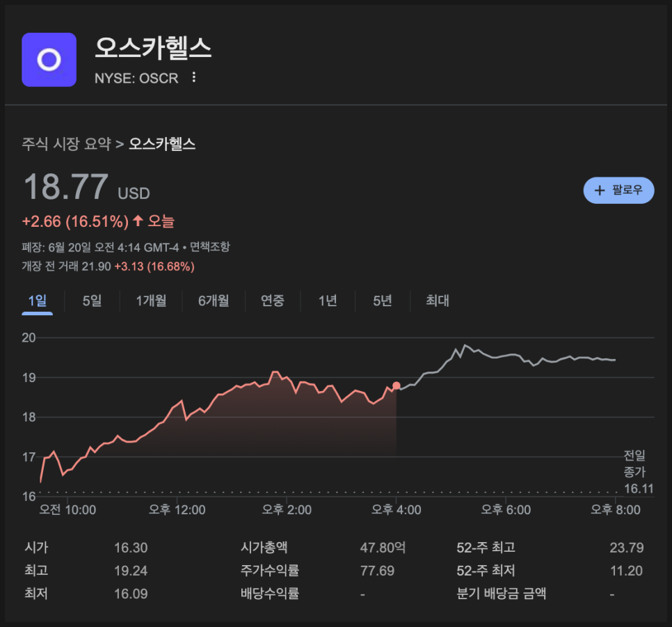Click the pre-market +3.13 (16.68%) text
This screenshot has height=627, width=672.
[x=154, y=267]
